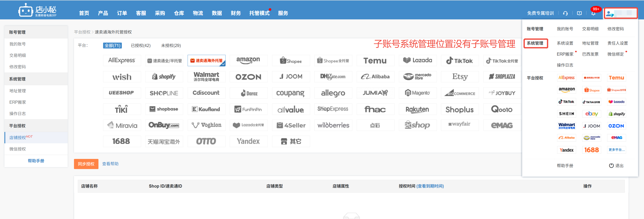The height and width of the screenshot is (219, 644).
Task: Open 微信绑定 in the dropdown panel
Action: pos(616,54)
